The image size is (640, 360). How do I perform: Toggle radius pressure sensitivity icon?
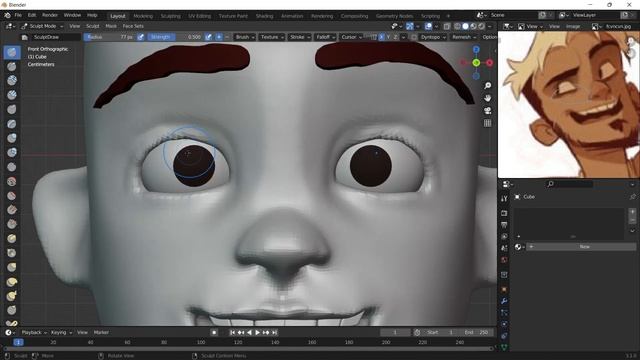click(140, 37)
